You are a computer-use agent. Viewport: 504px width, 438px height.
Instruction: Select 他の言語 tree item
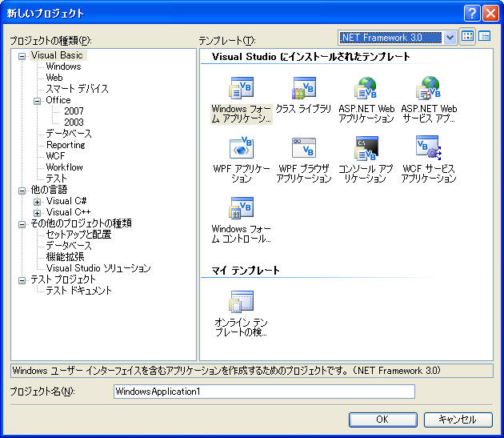(x=49, y=190)
